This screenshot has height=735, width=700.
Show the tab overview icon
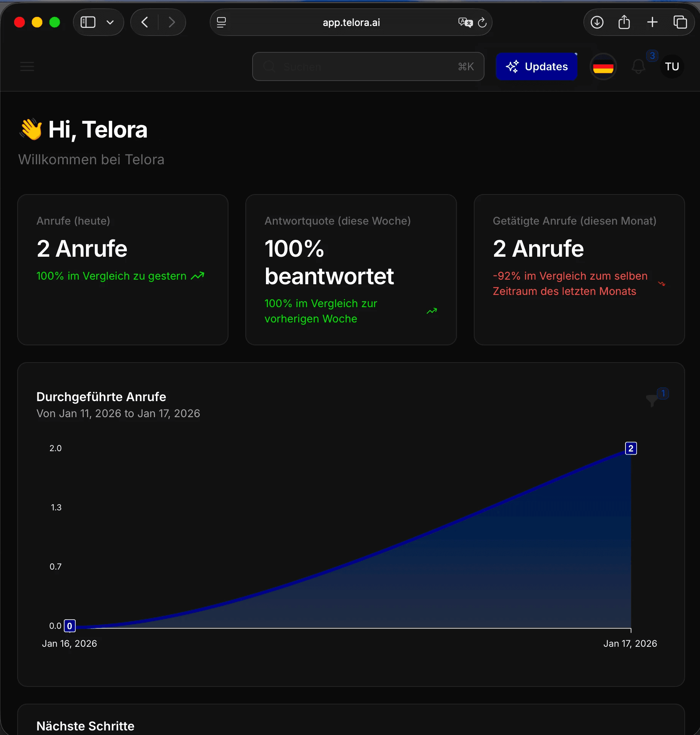click(x=680, y=22)
